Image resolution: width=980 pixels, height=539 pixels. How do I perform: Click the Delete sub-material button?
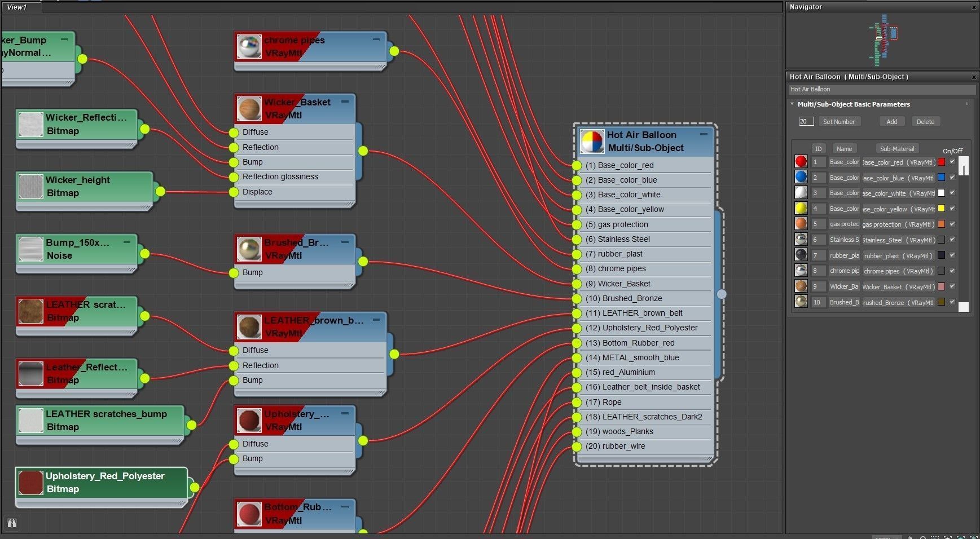(925, 122)
